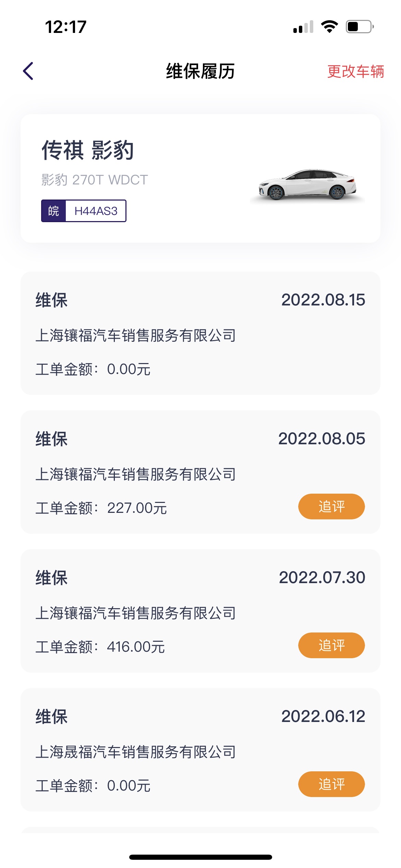Tap the Wi-Fi status icon
Viewport: 401px width, 868px height.
tap(329, 27)
